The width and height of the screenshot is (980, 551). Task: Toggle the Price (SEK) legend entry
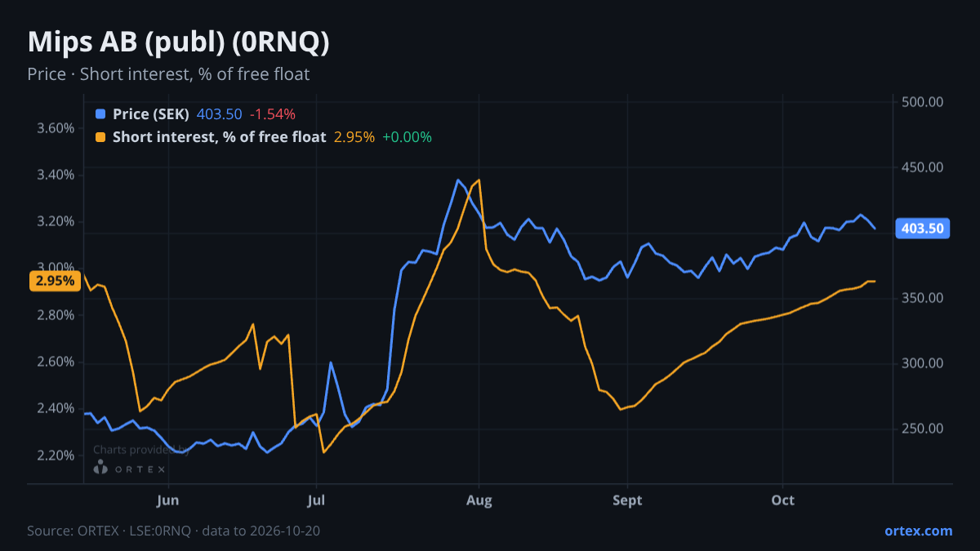pos(151,114)
